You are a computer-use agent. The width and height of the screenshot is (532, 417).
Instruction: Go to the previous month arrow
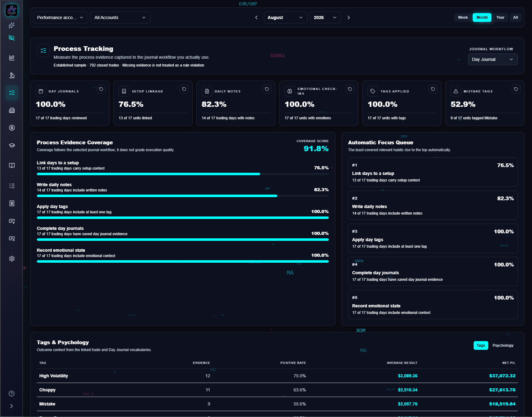tap(256, 17)
